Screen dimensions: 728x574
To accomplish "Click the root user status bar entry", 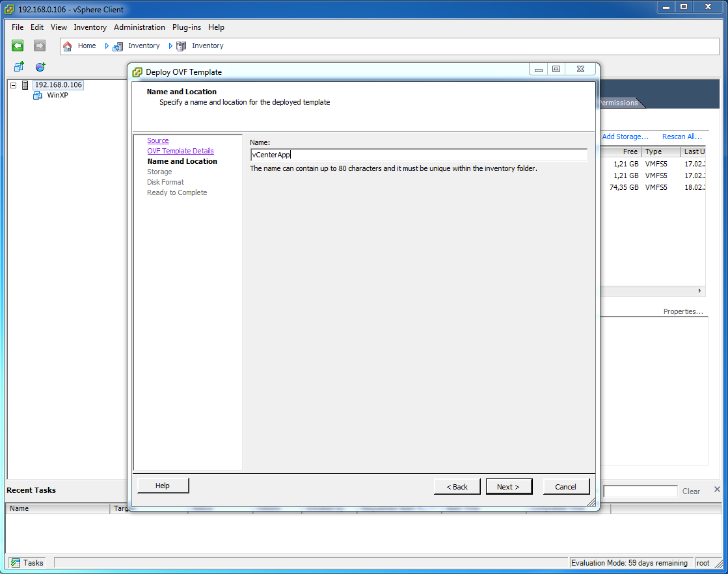I will [703, 563].
